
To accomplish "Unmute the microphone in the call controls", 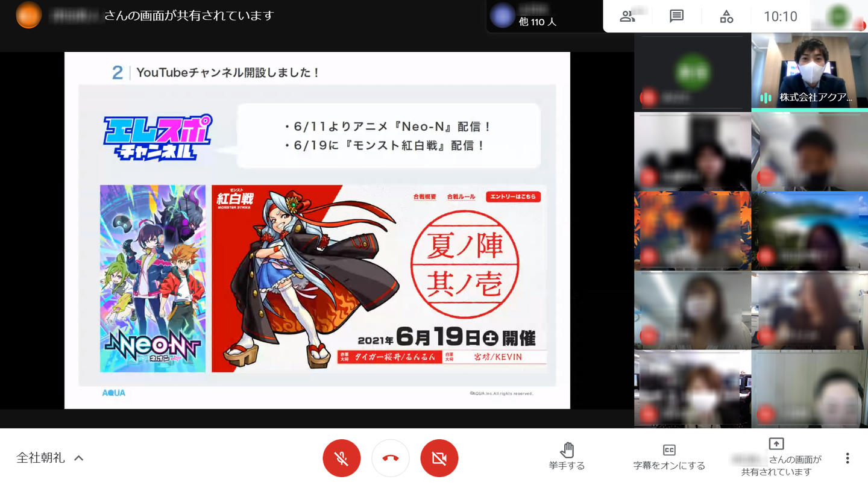I will click(x=342, y=458).
